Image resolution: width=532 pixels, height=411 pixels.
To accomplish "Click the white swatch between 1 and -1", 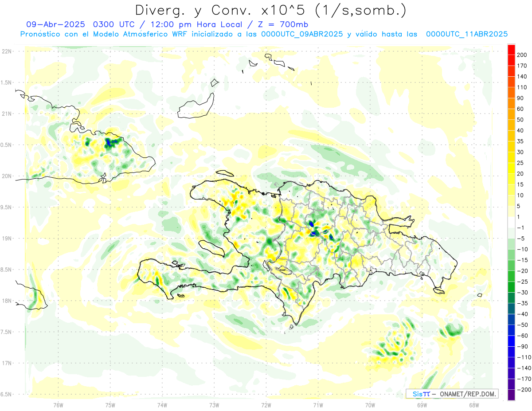I will click(511, 222).
